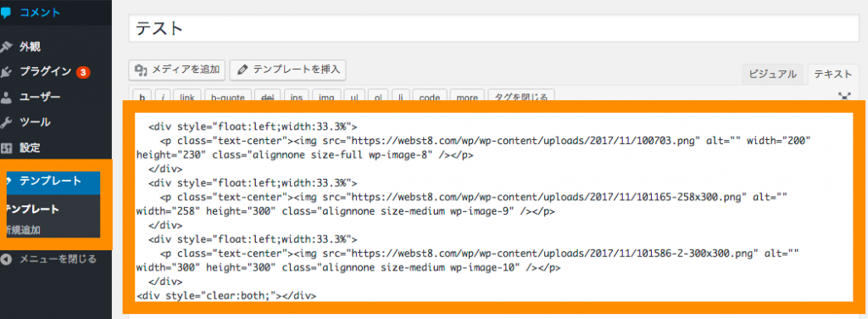Click the li quicktag button
This screenshot has height=319, width=868.
[400, 96]
